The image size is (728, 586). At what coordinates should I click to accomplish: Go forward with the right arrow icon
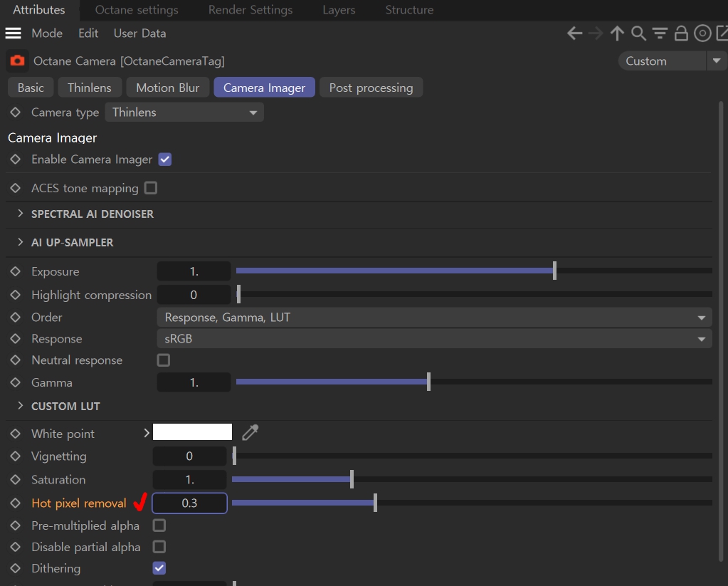pyautogui.click(x=595, y=33)
